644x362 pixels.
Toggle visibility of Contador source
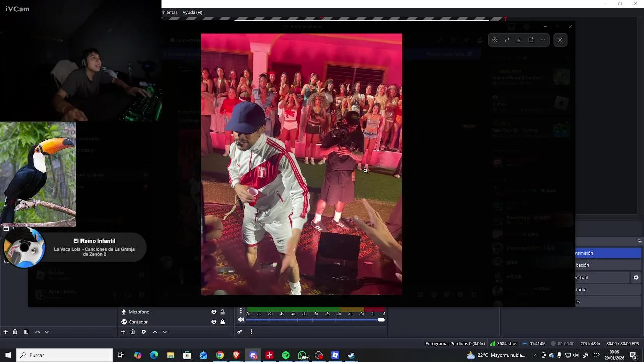214,322
